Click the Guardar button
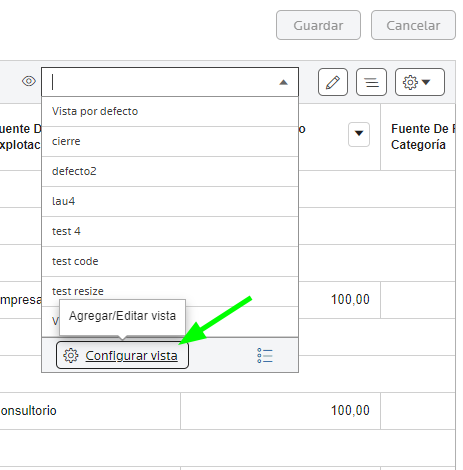 coord(318,25)
